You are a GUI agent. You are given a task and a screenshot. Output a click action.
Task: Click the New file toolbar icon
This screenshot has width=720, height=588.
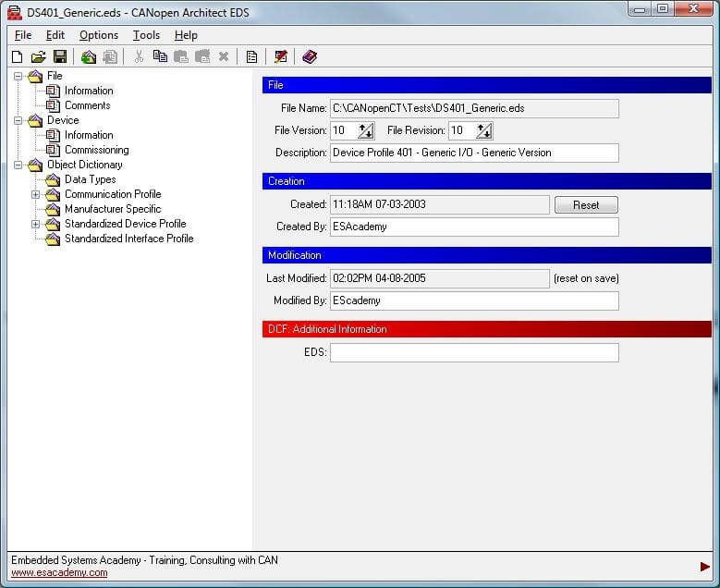pos(17,57)
